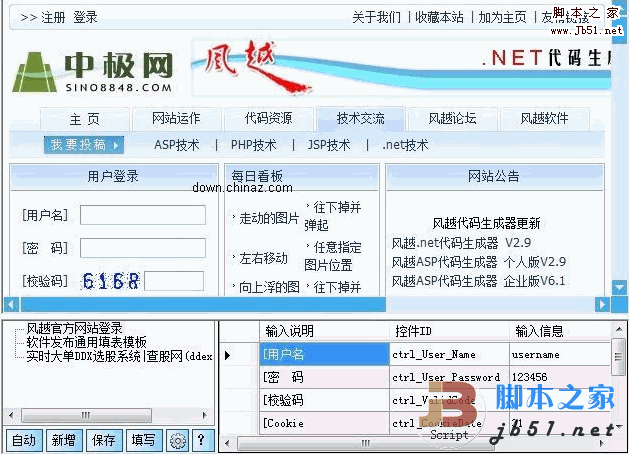Image resolution: width=629 pixels, height=454 pixels.
Task: Select the [用户名 grid cell
Action: (x=325, y=354)
